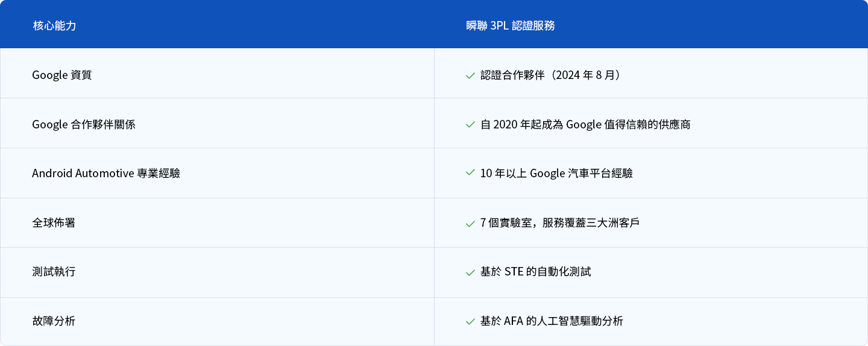Click the text 10 年以上 Google 汽車平台經驗

pyautogui.click(x=556, y=174)
